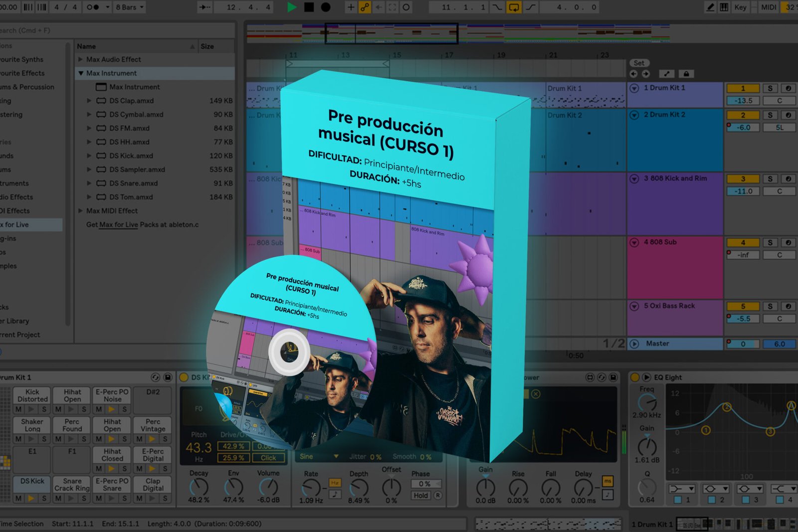The width and height of the screenshot is (798, 532).
Task: Arm recording on 4 808 Sub track
Action: [788, 243]
